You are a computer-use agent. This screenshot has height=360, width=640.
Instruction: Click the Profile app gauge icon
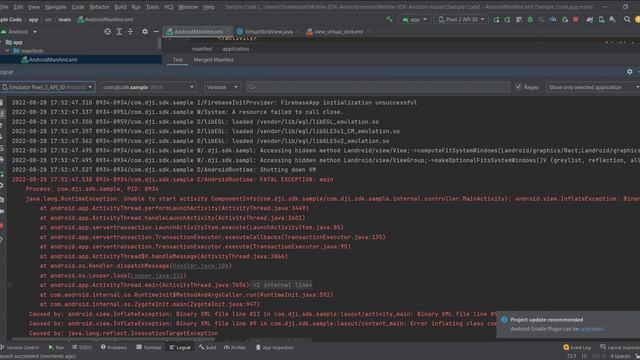point(553,19)
